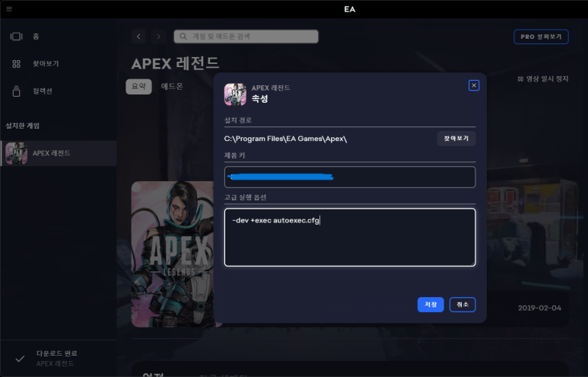Pause the video with 영상 일시 정지

pyautogui.click(x=542, y=79)
